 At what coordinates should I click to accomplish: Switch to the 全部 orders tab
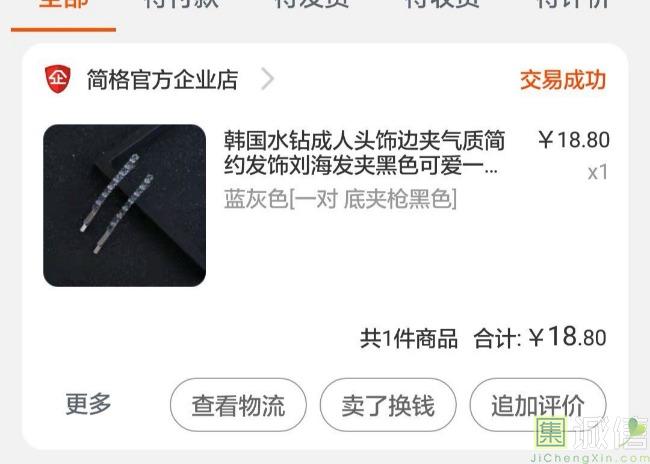[x=63, y=5]
